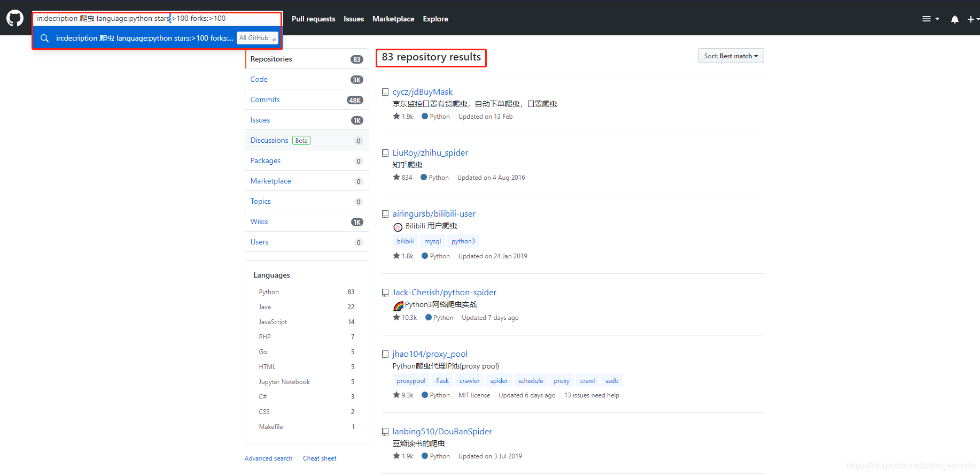
Task: Open the schedule topic tag
Action: 531,381
